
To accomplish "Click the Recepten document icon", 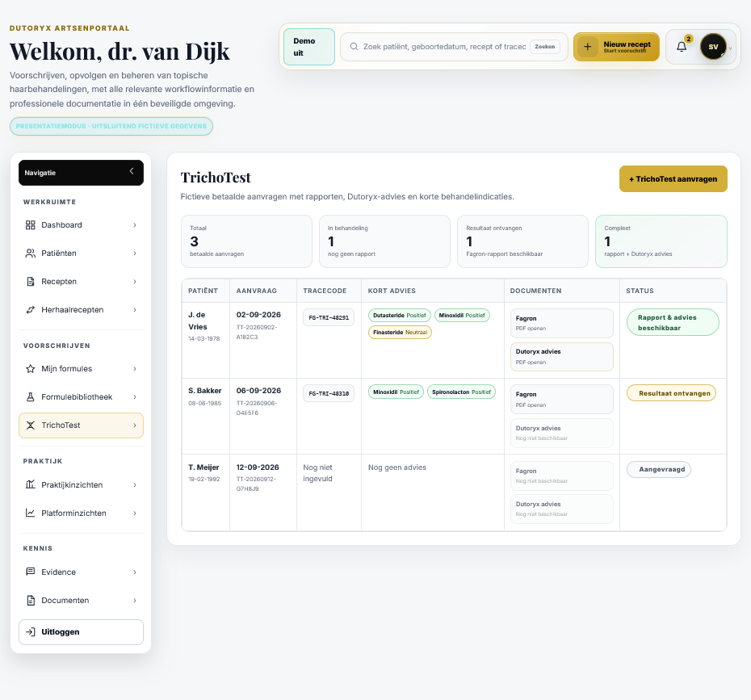I will [30, 282].
